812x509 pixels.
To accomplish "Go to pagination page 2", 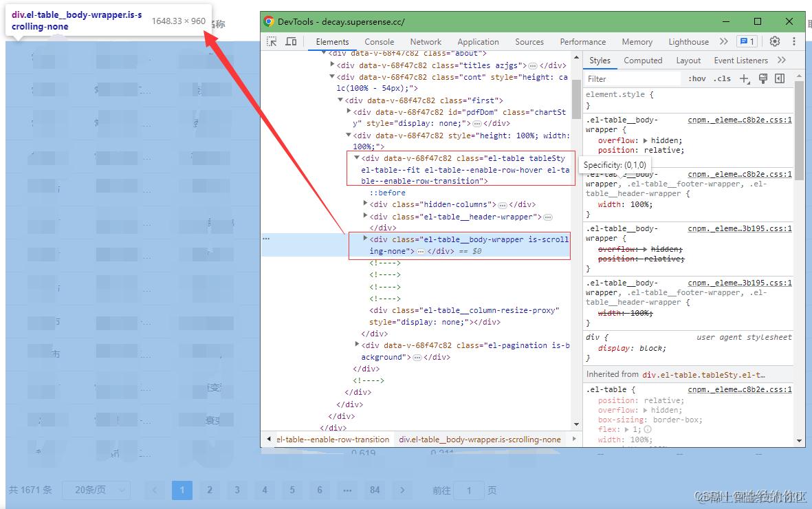I will coord(210,490).
